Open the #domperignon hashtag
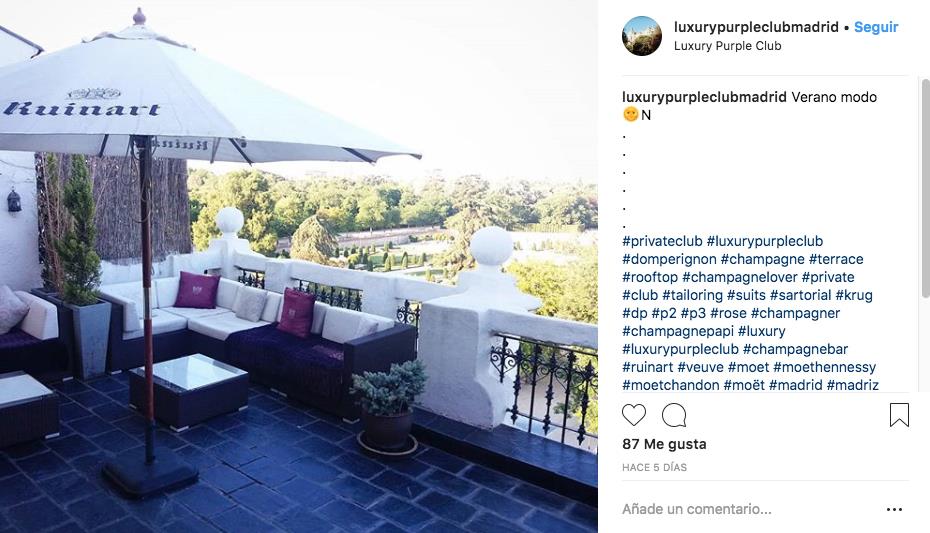The image size is (930, 533). 669,259
